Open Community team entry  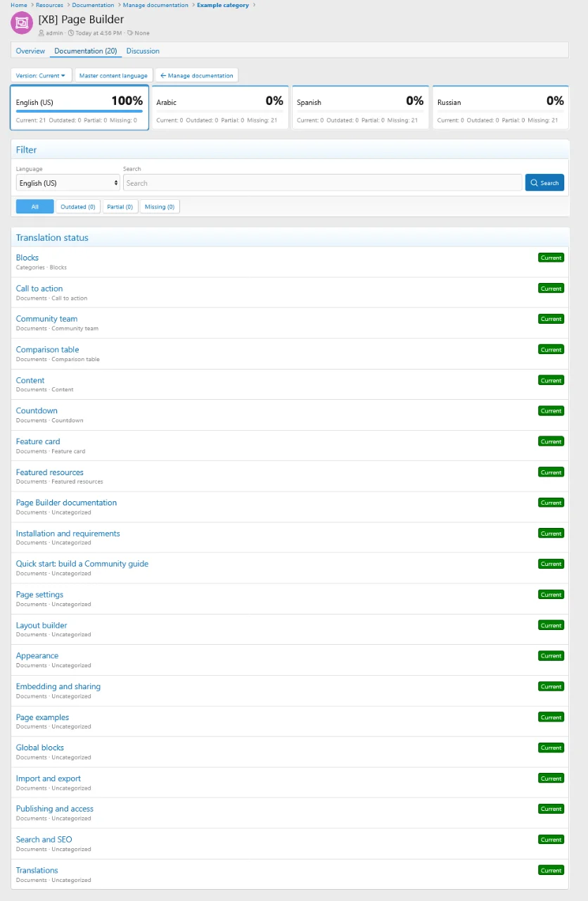coord(46,319)
